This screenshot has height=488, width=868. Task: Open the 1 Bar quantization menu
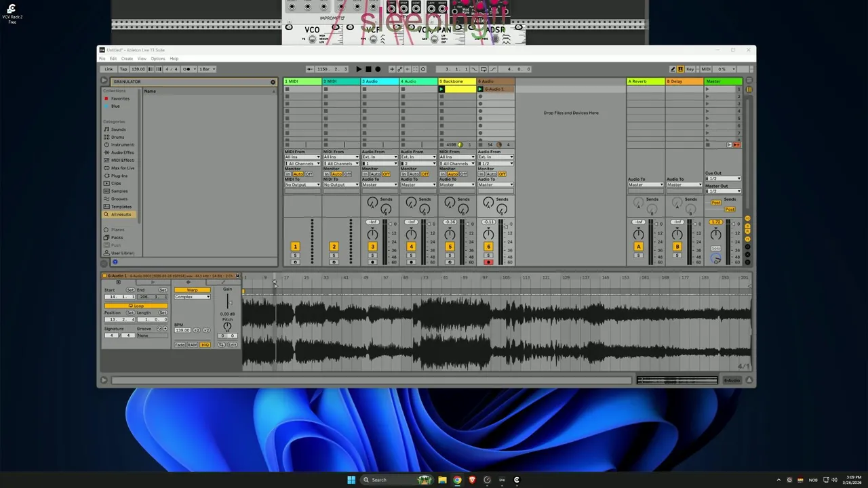206,69
